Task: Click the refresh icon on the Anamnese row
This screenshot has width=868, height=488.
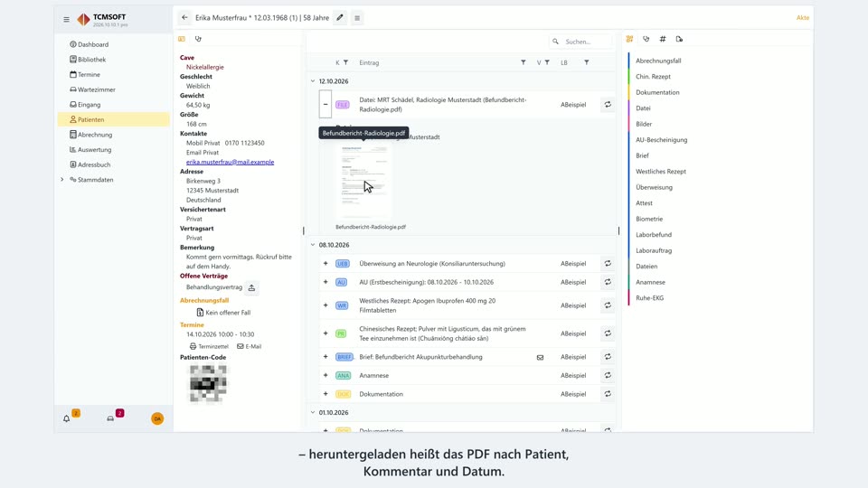Action: coord(608,376)
